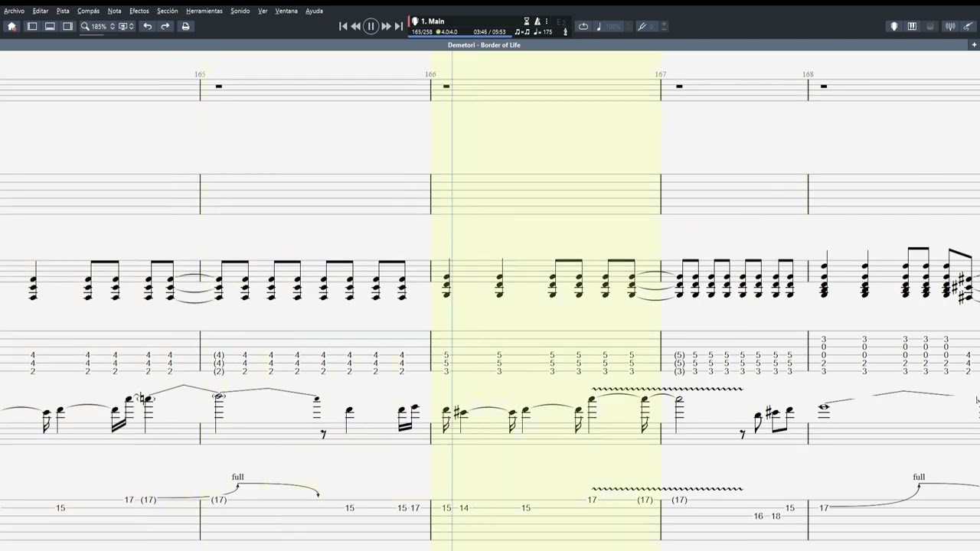This screenshot has height=551, width=980.
Task: Open the 185% zoom level dropdown
Action: (99, 26)
